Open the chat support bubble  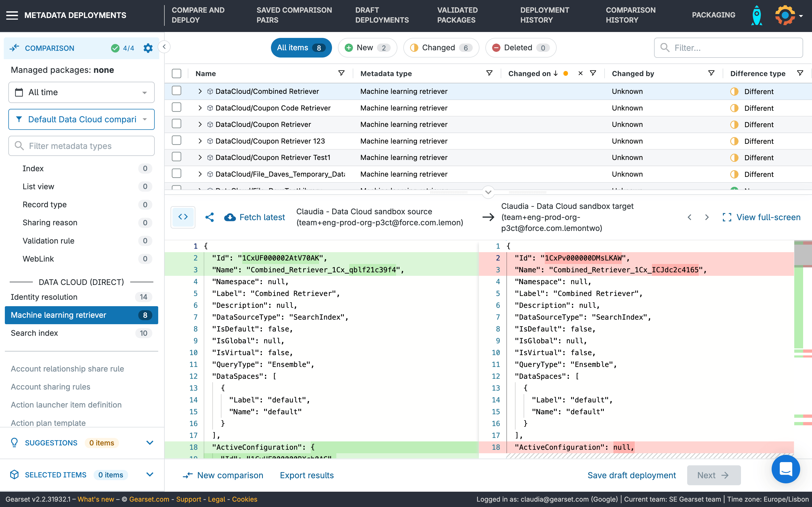[785, 469]
